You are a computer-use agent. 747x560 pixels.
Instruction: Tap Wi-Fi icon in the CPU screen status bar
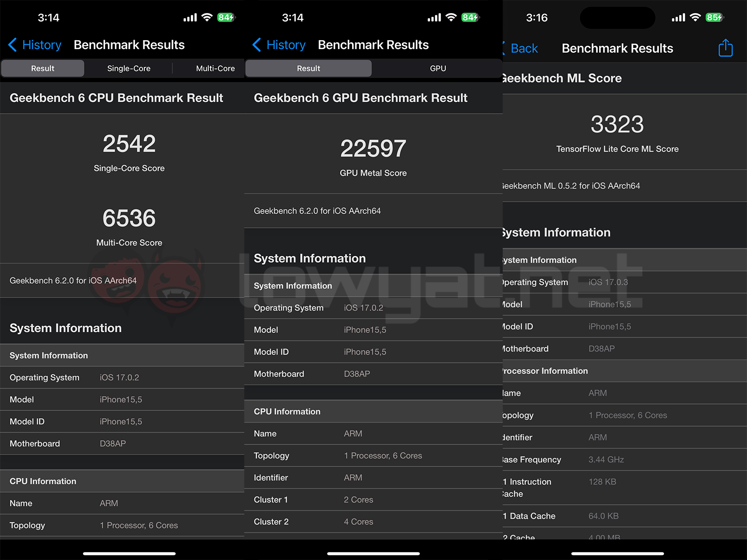[x=207, y=17]
